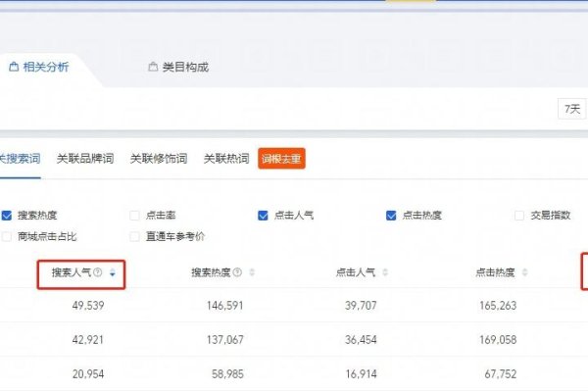Switch to the 类目构成 tab

pos(178,68)
